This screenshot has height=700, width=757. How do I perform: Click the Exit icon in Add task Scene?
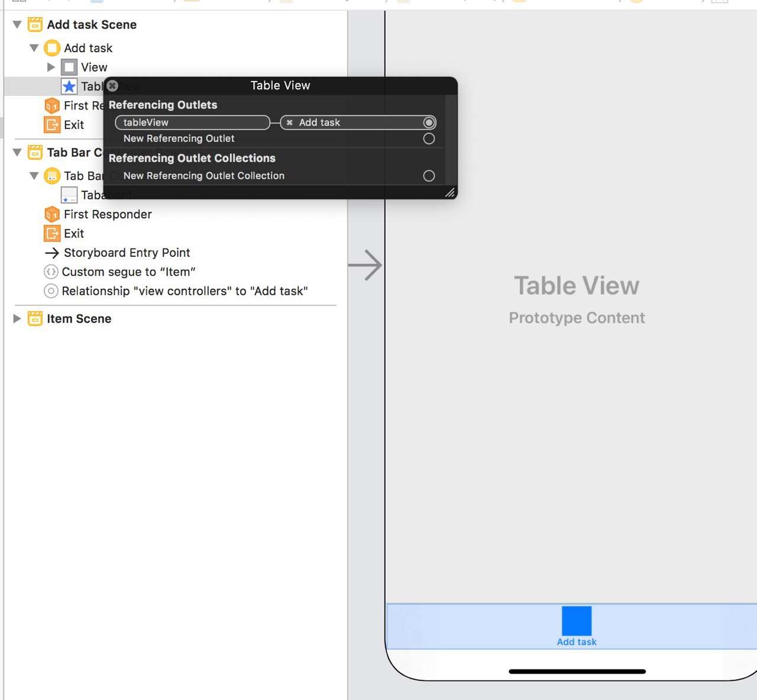coord(52,125)
